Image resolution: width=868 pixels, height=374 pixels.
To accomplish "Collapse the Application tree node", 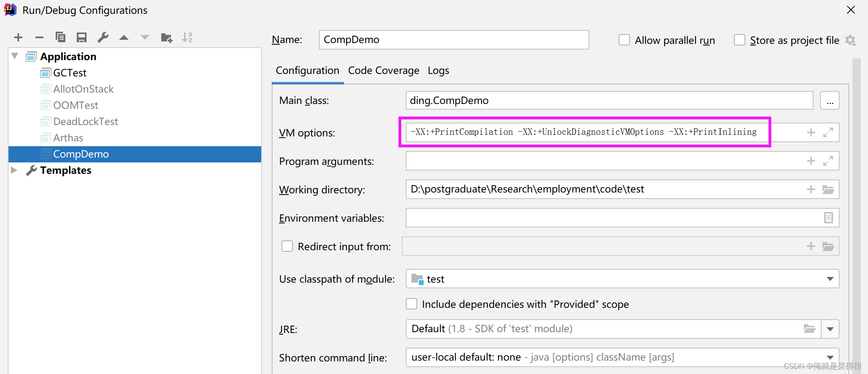I will click(15, 56).
